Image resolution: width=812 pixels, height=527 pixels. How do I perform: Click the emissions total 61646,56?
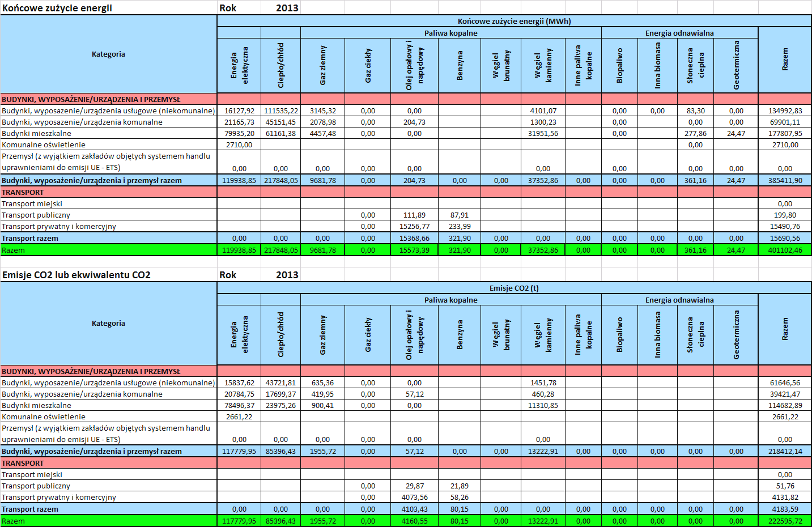tap(785, 382)
